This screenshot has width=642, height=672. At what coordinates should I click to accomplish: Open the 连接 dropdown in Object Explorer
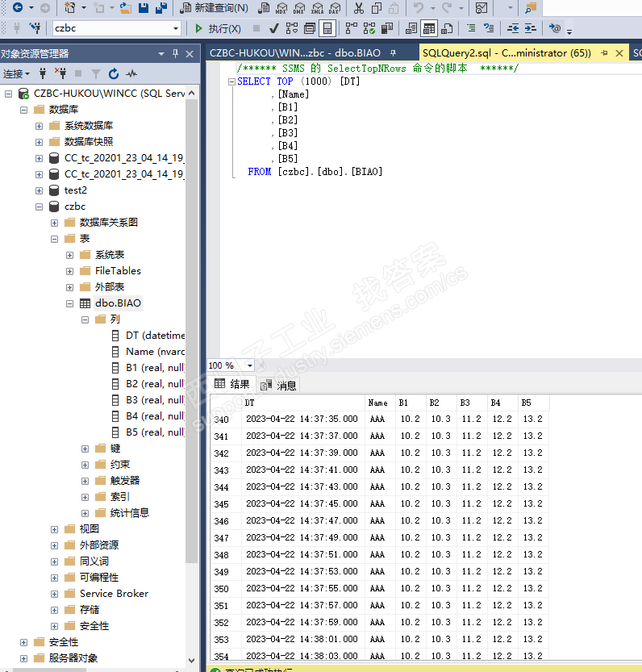point(16,73)
